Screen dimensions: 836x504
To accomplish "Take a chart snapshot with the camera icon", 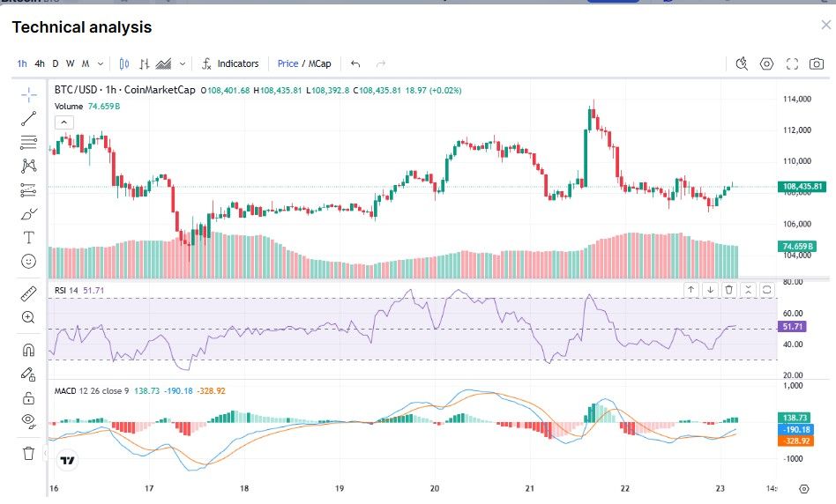I will tap(817, 63).
